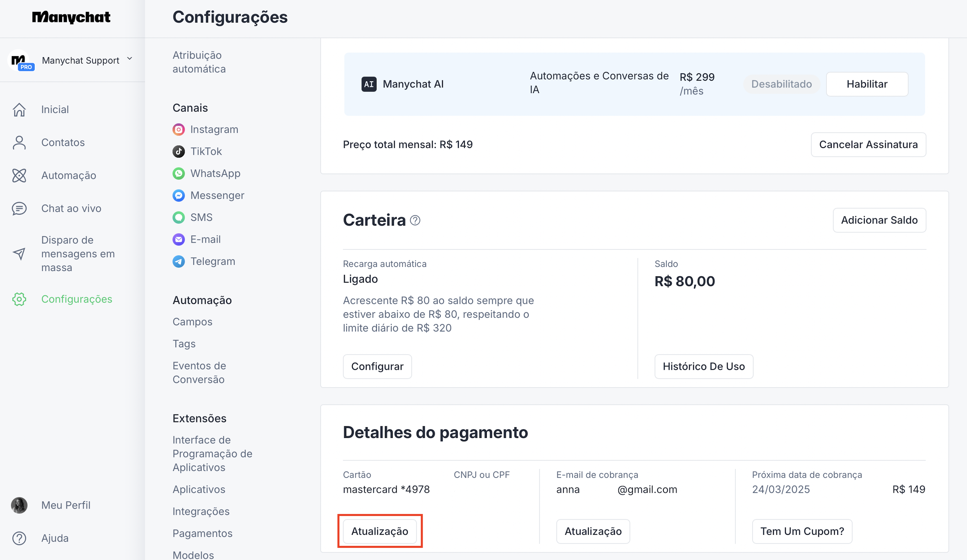This screenshot has height=560, width=967.
Task: Open Instagram channel settings
Action: [x=214, y=130]
